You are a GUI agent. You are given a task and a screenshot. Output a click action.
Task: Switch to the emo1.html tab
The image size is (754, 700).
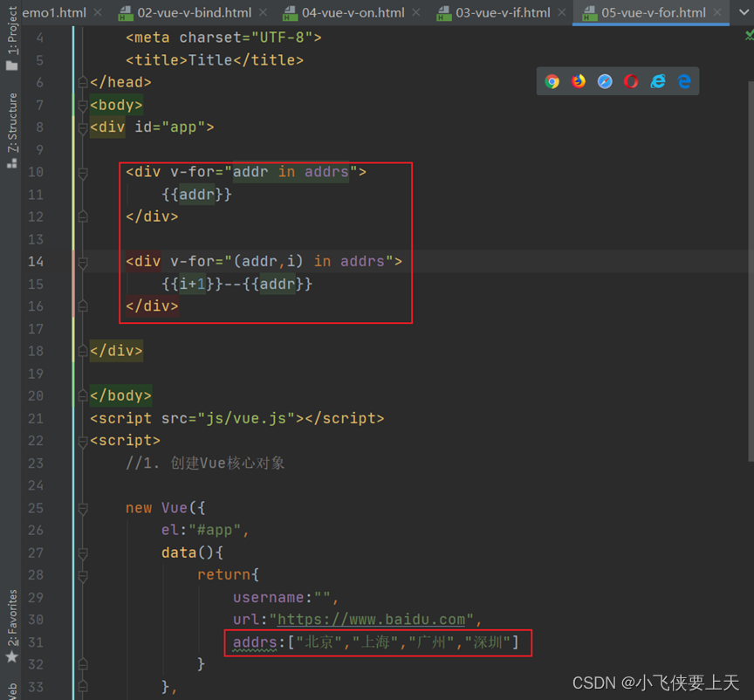pos(54,13)
